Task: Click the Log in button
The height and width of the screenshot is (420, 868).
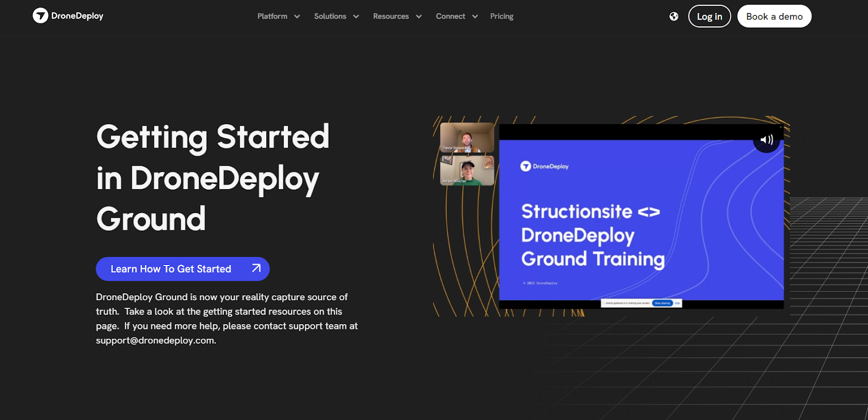Action: pos(710,16)
